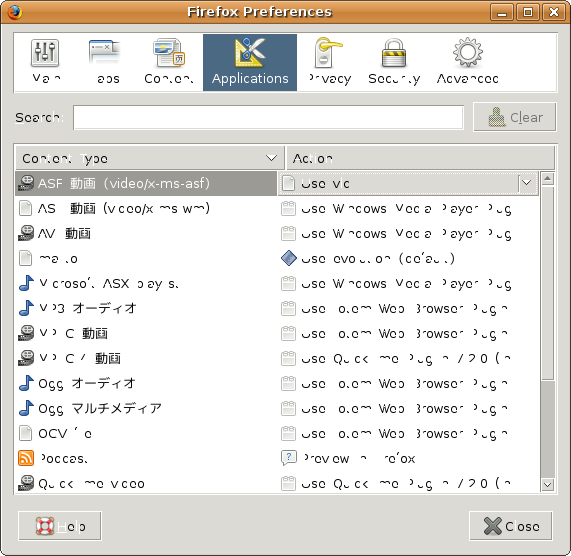Click inside the Search text field
The height and width of the screenshot is (556, 571).
268,118
